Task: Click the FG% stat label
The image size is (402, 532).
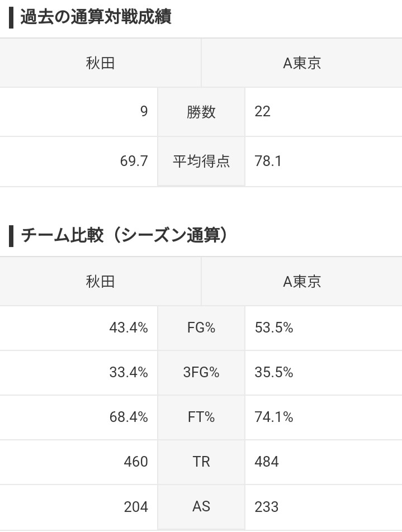Action: point(201,327)
